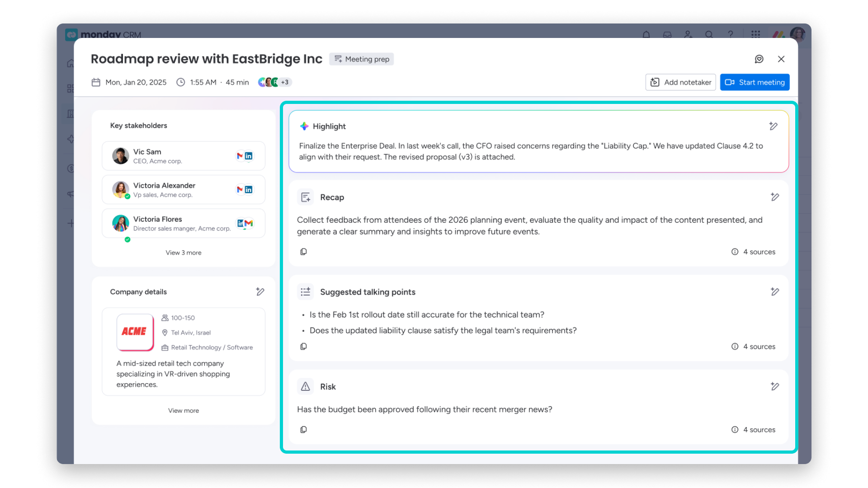Edit the Risk section
868x488 pixels.
coord(775,386)
